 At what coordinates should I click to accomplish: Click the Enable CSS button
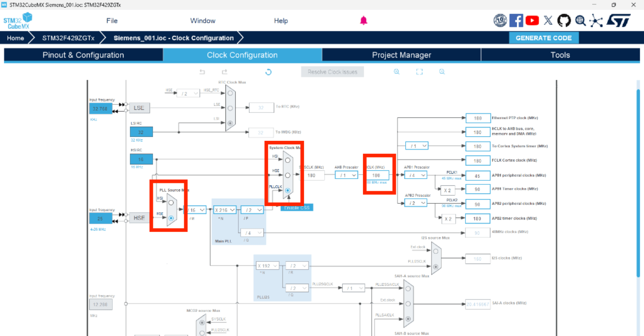point(297,208)
